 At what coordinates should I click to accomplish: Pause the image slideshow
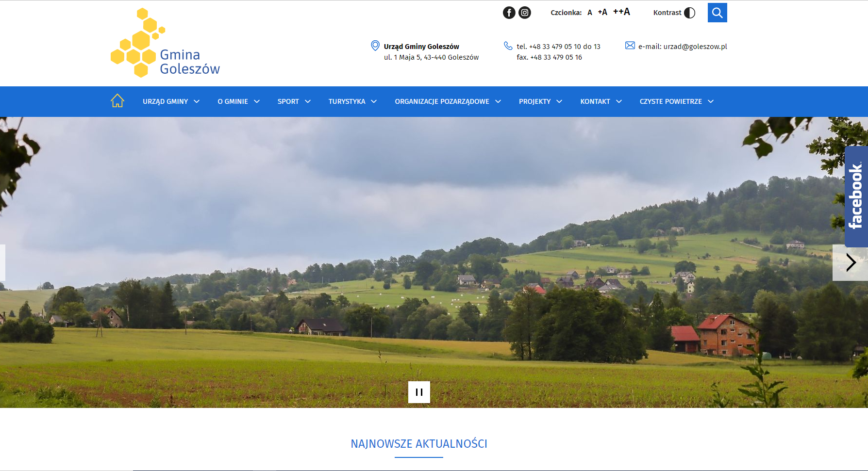(419, 392)
